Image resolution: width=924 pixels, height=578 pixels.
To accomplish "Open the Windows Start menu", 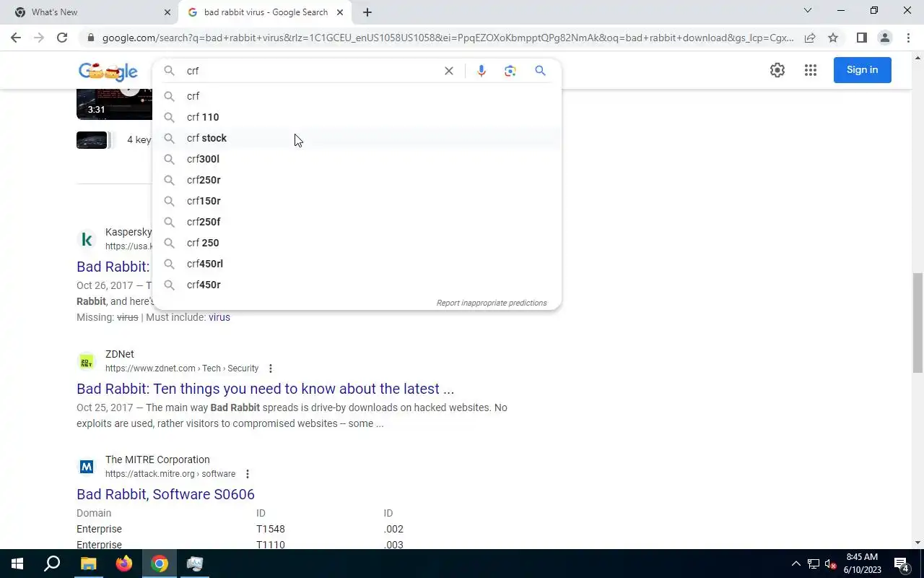I will [17, 564].
